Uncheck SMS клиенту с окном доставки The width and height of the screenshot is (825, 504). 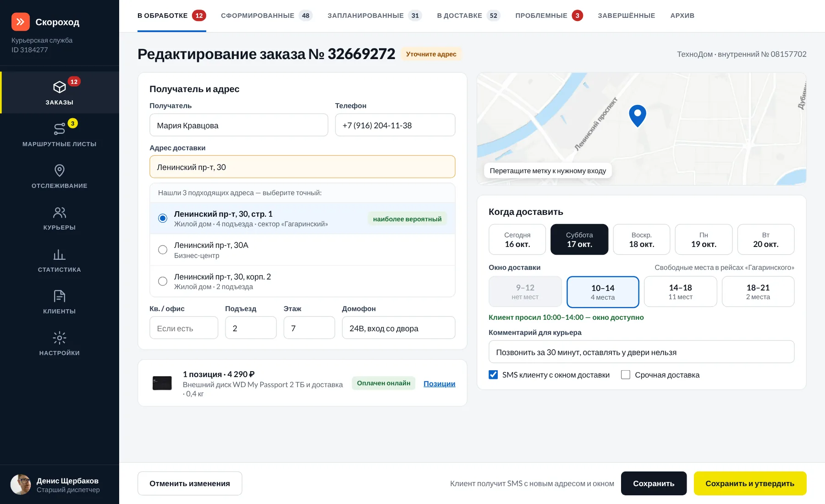493,375
